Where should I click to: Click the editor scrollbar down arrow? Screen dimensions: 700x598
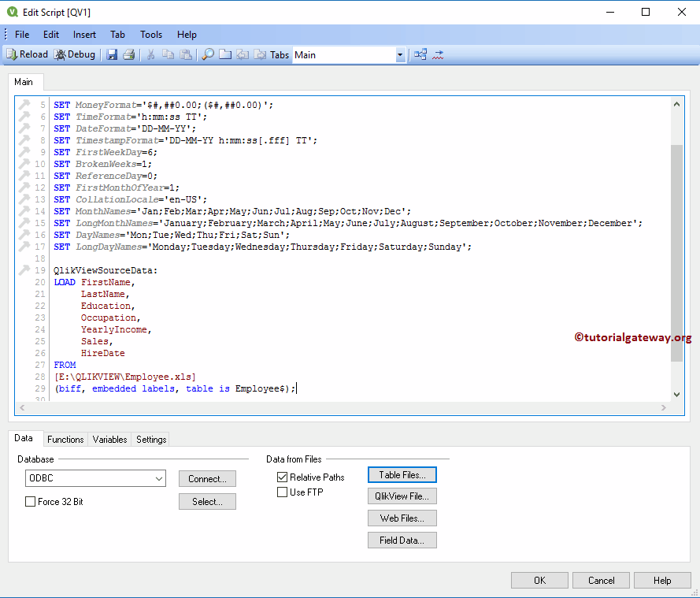[676, 392]
